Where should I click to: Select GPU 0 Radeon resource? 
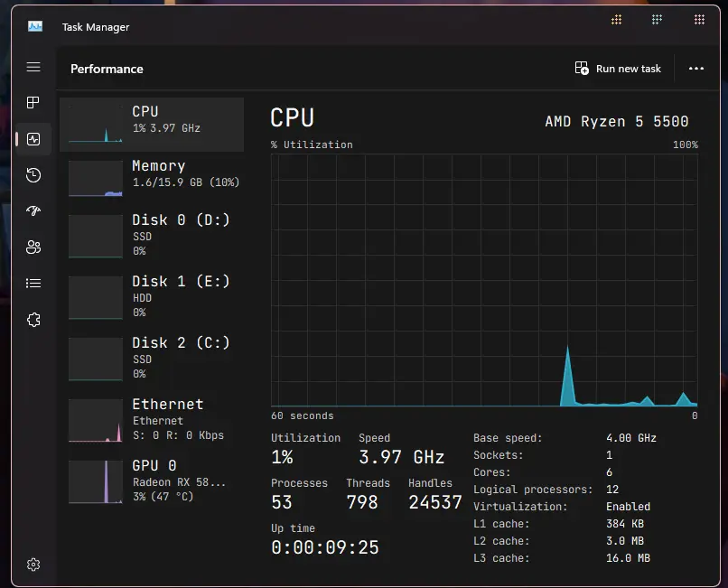[152, 481]
